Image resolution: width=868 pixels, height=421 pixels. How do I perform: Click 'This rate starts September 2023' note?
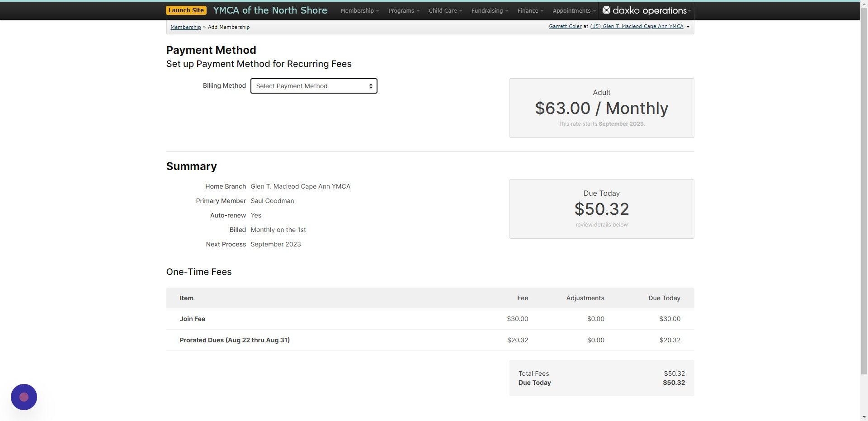pyautogui.click(x=601, y=124)
